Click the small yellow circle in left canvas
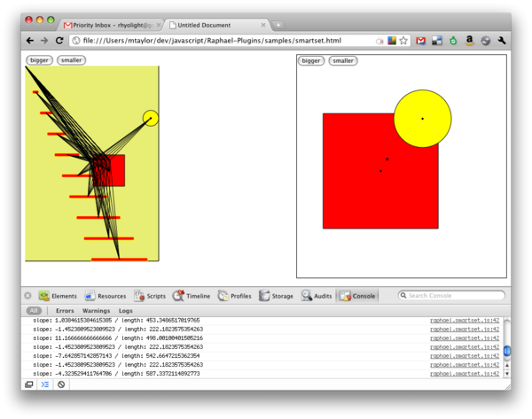The height and width of the screenshot is (419, 532). 151,119
